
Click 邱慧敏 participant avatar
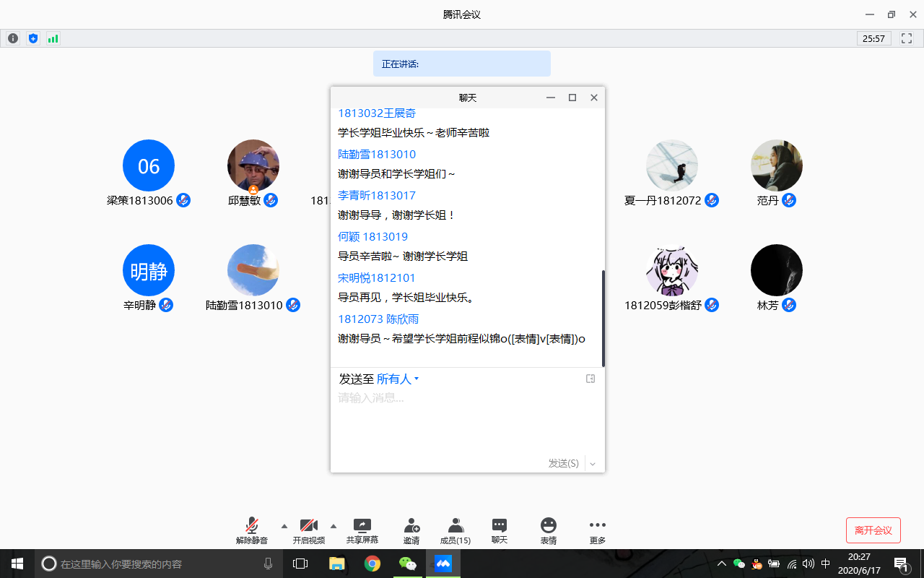point(253,165)
